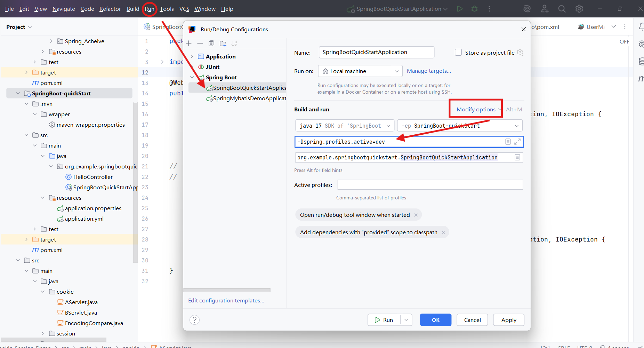The height and width of the screenshot is (348, 644).
Task: Click the help question mark icon
Action: [x=195, y=320]
